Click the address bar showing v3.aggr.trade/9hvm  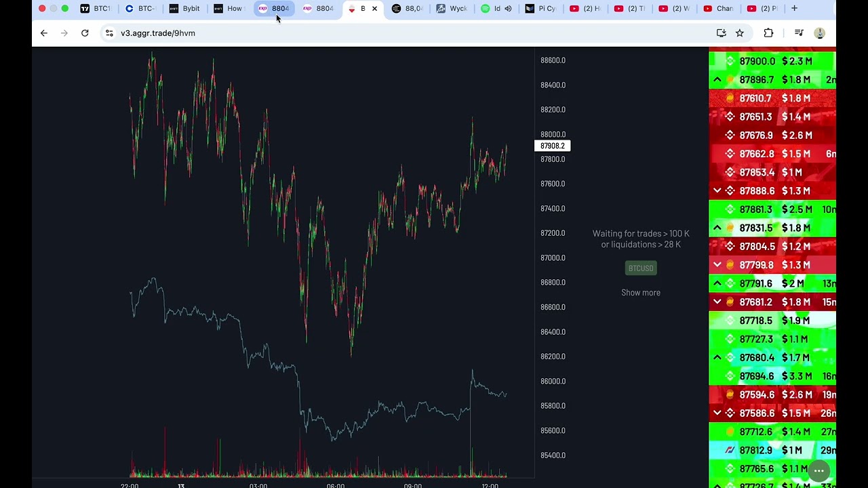(407, 33)
